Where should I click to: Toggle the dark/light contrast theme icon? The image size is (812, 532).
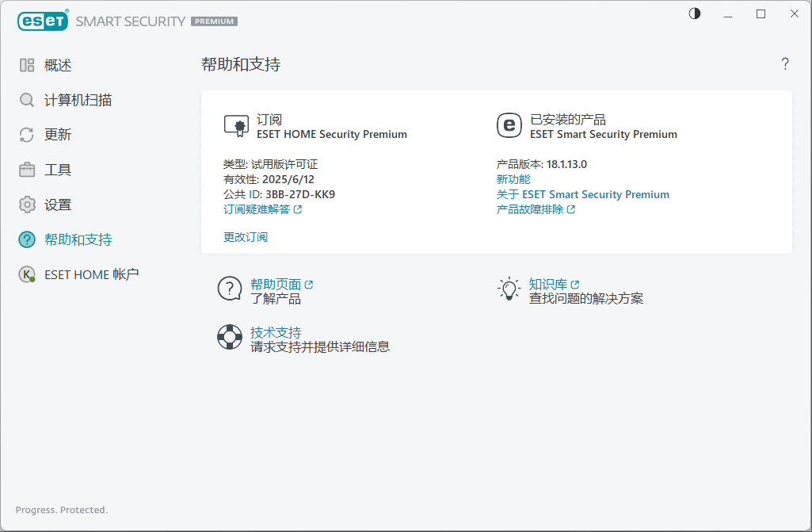coord(695,14)
